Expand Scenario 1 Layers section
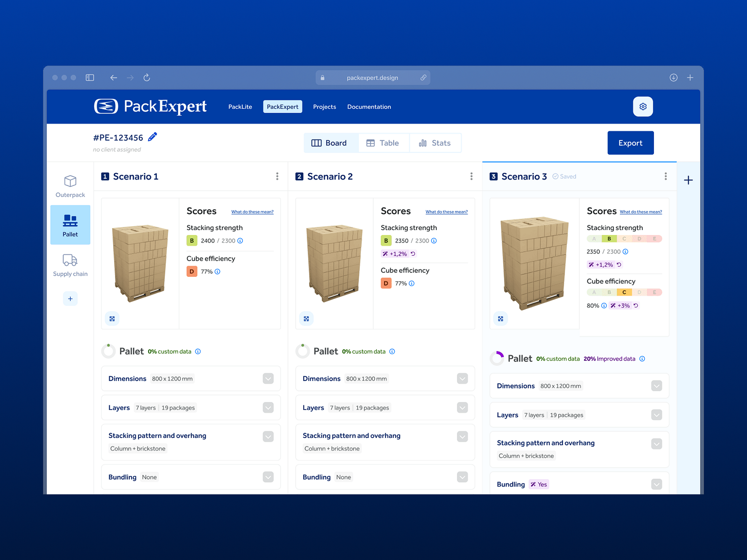This screenshot has height=560, width=747. coord(268,408)
